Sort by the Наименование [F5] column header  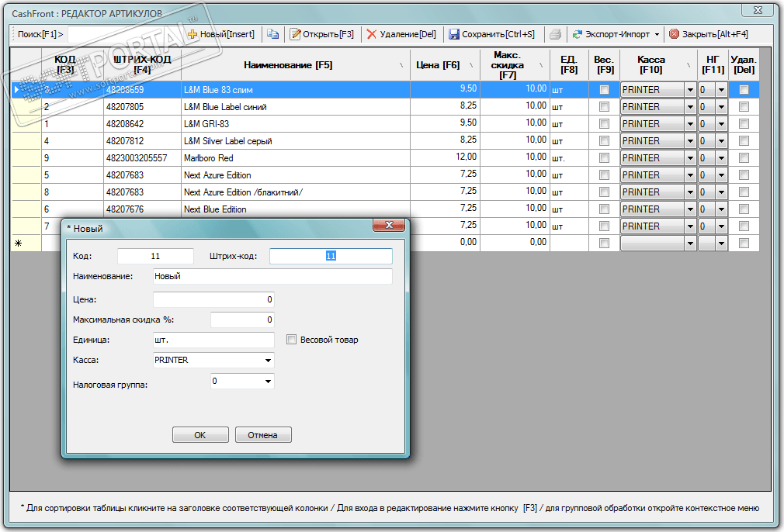[x=295, y=65]
